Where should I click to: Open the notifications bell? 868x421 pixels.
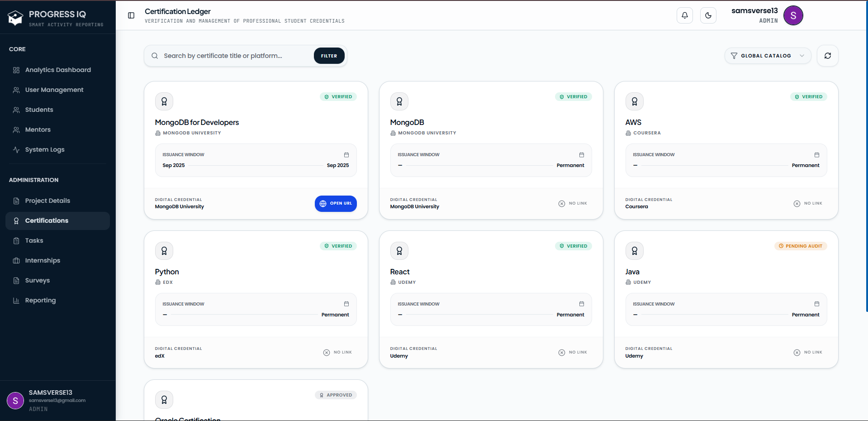coord(685,15)
